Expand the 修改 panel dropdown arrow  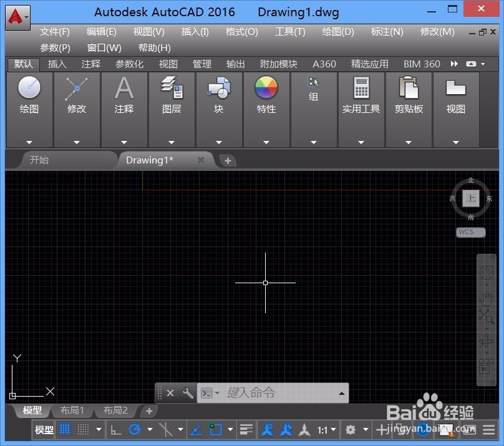[x=77, y=142]
